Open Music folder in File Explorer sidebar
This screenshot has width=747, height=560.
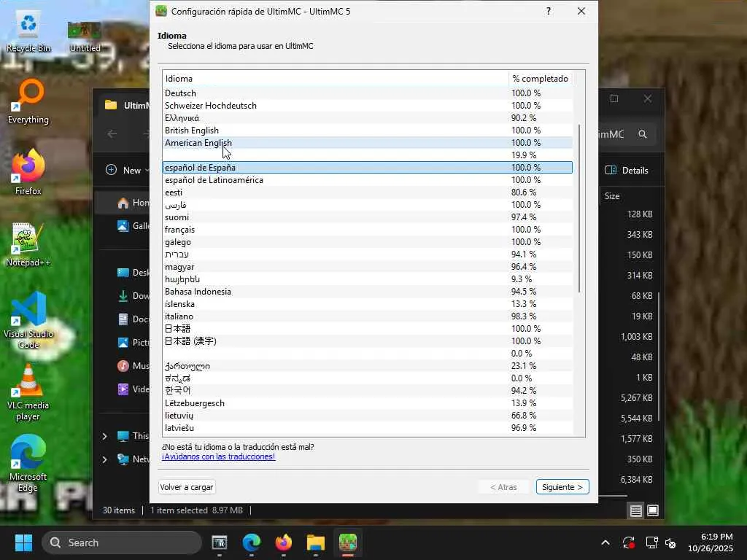[x=133, y=366]
